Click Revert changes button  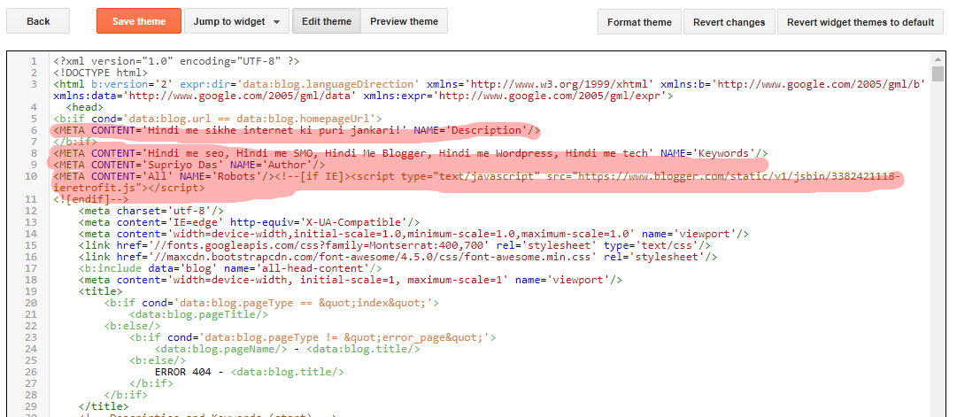[x=729, y=22]
